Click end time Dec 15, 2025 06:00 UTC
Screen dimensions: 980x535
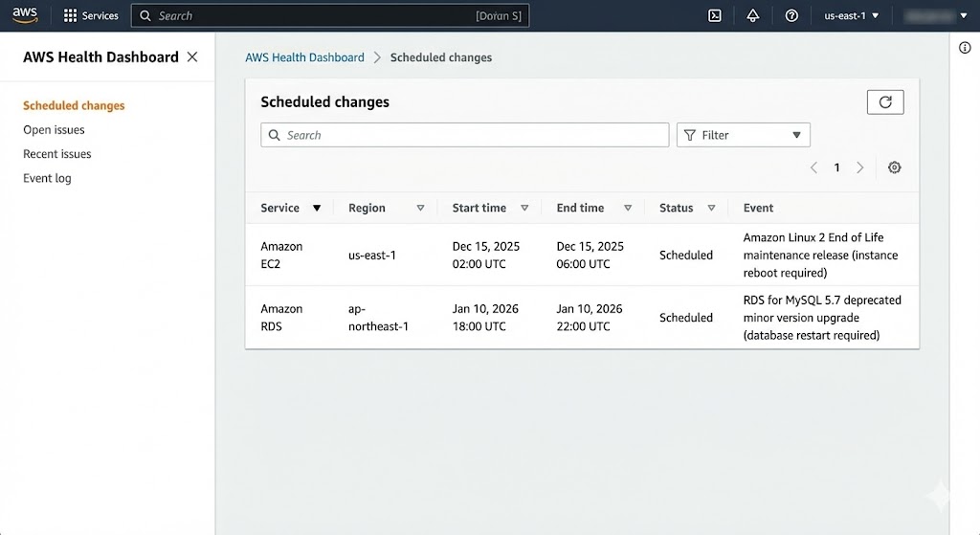click(x=590, y=255)
